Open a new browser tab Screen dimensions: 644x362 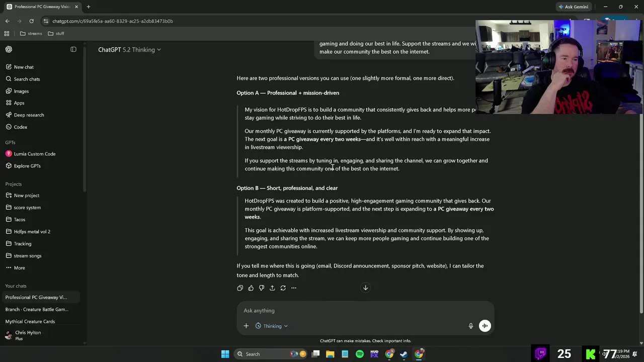89,7
